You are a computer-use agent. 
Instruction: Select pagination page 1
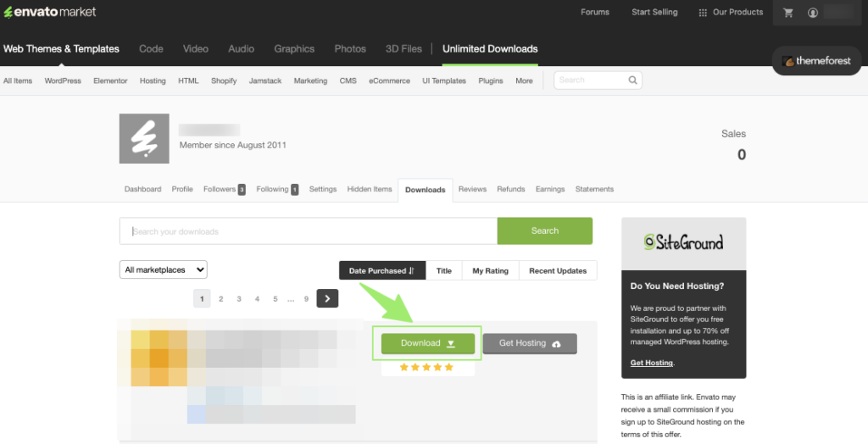[x=202, y=299]
